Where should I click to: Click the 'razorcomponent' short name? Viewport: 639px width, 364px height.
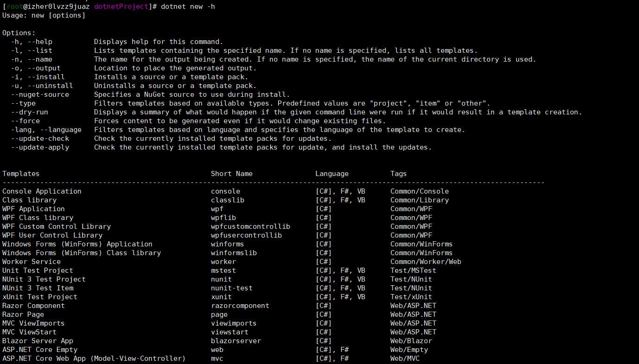click(x=240, y=306)
